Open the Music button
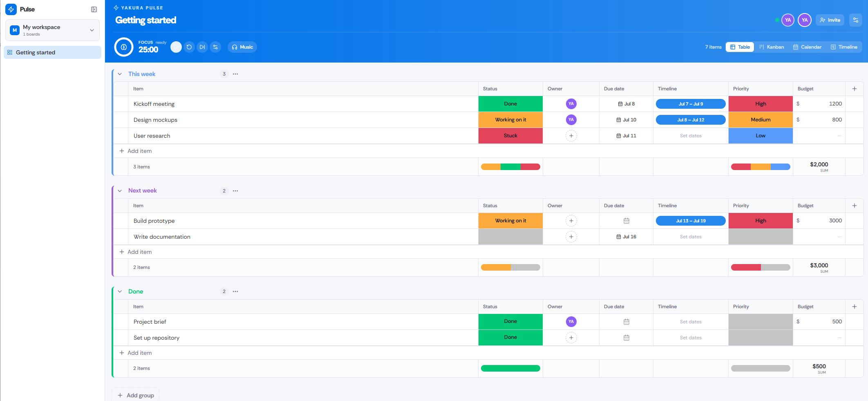Screen dimensions: 868x401 tap(242, 47)
